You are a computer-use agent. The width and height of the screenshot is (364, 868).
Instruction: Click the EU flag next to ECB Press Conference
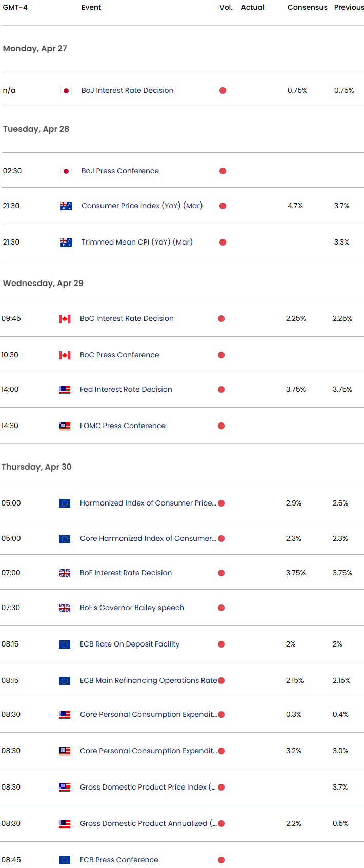(x=65, y=860)
